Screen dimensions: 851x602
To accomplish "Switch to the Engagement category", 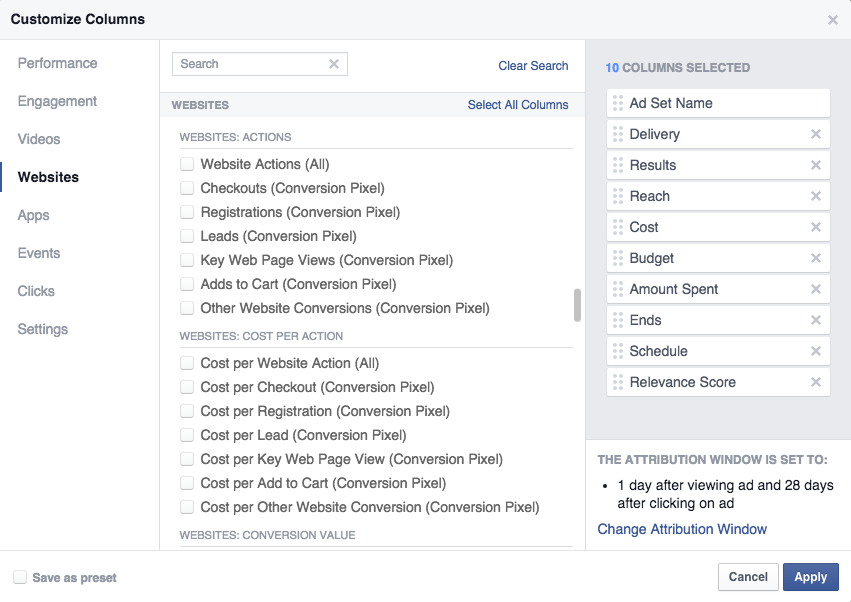I will click(57, 101).
